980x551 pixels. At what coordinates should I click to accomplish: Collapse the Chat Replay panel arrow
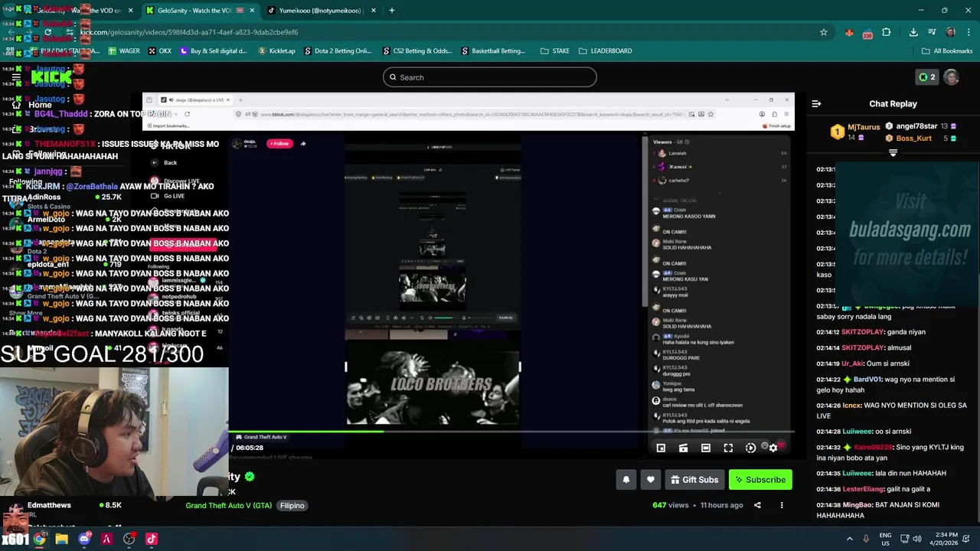coord(816,104)
